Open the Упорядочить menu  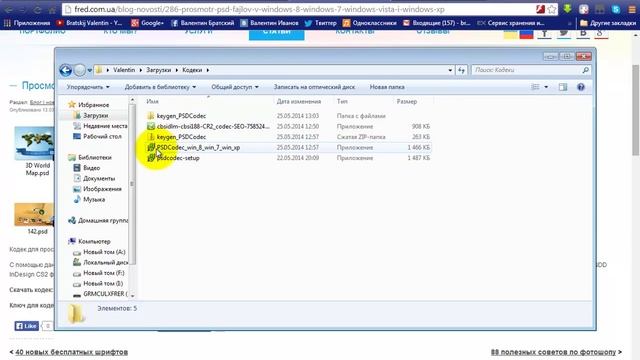(x=88, y=87)
